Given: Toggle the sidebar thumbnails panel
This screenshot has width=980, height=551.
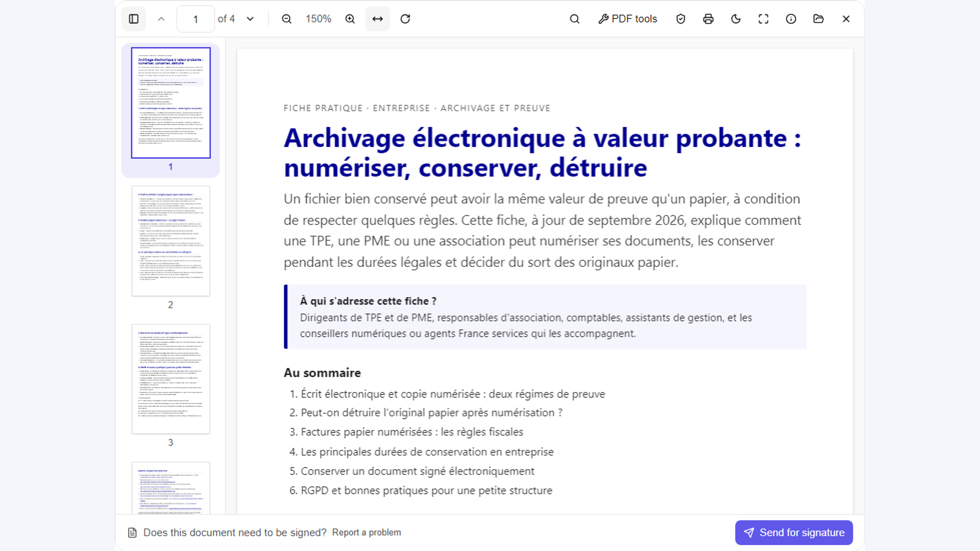Looking at the screenshot, I should (x=134, y=19).
